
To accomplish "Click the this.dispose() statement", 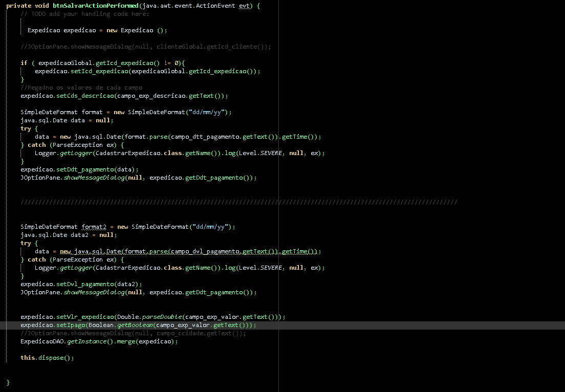I will [x=47, y=358].
